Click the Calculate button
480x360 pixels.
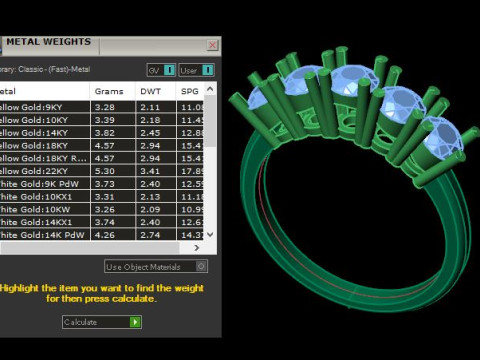[102, 322]
